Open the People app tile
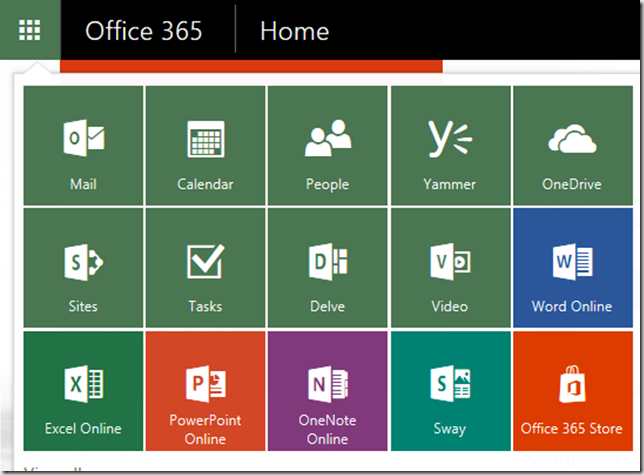This screenshot has height=475, width=644. (x=327, y=145)
